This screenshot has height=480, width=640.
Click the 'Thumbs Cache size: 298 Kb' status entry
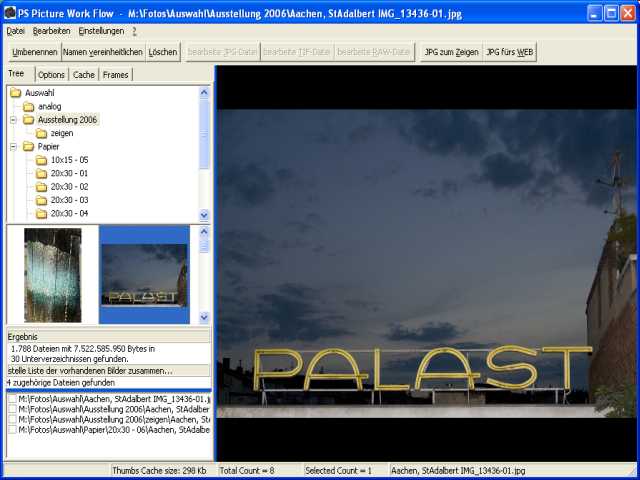[x=159, y=471]
